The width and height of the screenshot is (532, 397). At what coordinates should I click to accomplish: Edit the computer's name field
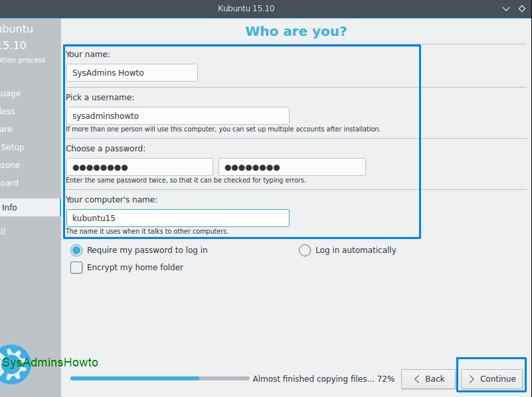177,218
